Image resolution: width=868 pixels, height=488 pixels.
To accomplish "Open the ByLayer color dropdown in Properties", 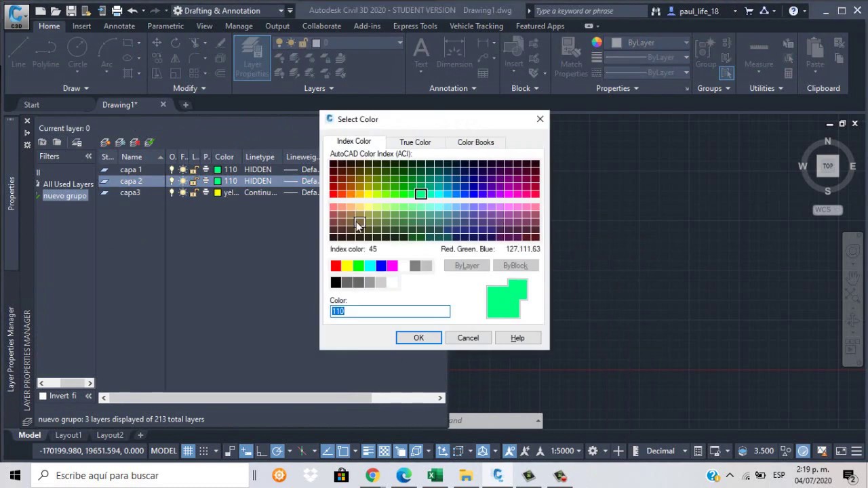I will (x=686, y=43).
